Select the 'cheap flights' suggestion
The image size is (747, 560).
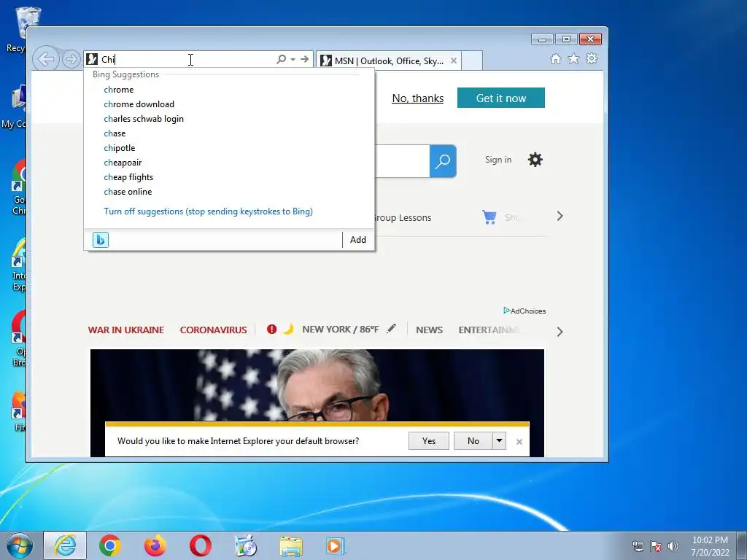tap(128, 177)
